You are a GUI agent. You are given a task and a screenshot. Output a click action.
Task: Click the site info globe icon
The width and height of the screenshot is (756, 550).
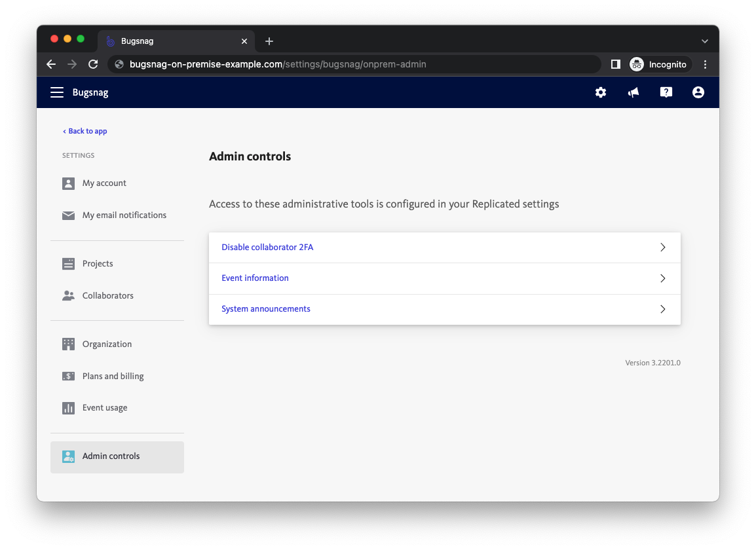pos(119,64)
